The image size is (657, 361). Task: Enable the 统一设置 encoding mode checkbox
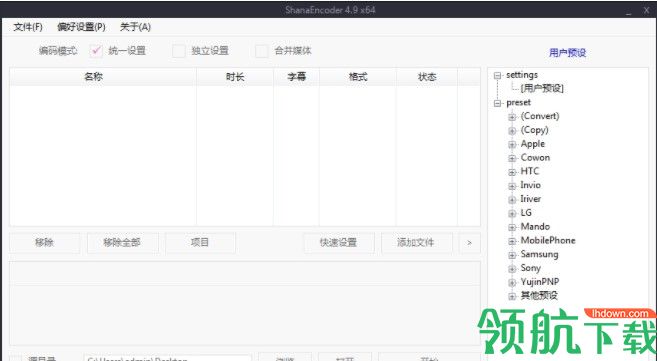[x=96, y=51]
